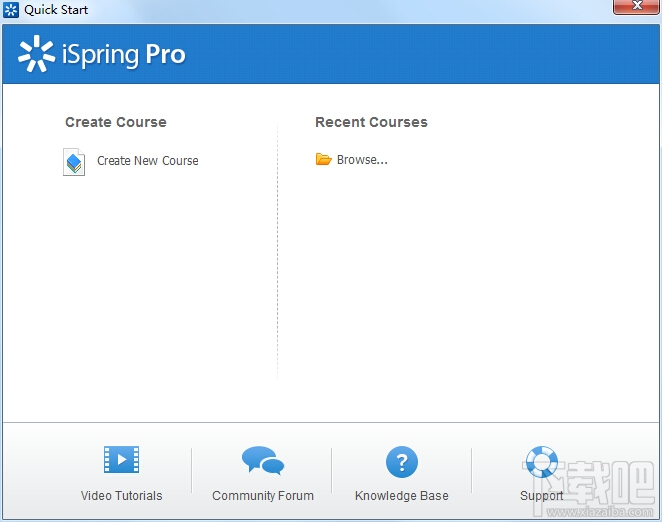The image size is (662, 522).
Task: Click the iSpring Pro snowflake logo
Action: (36, 54)
